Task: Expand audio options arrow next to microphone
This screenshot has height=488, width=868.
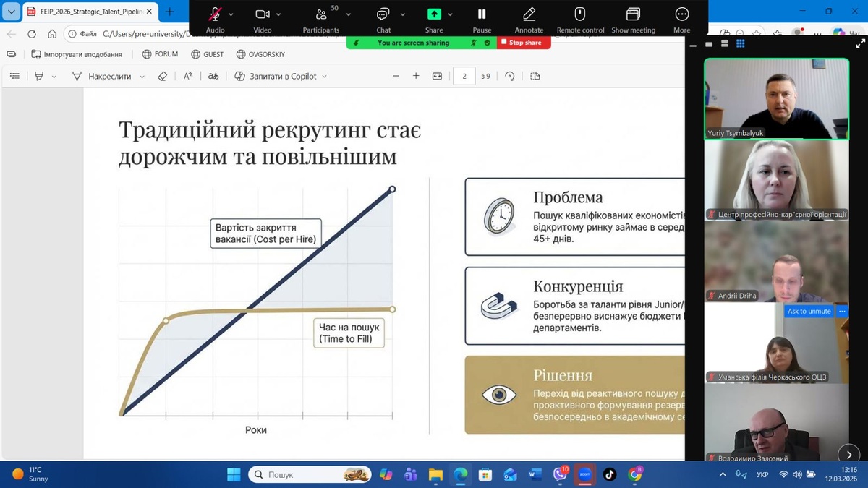Action: 231,14
